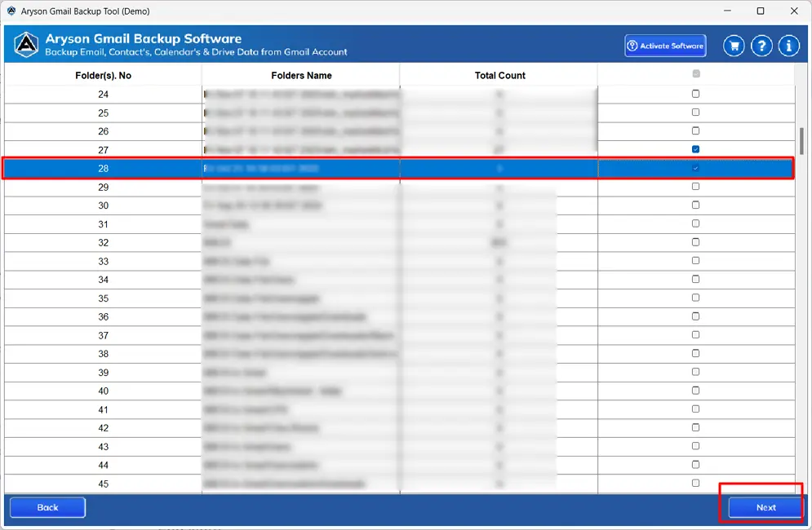Check the checkbox for folder 32

pos(695,242)
